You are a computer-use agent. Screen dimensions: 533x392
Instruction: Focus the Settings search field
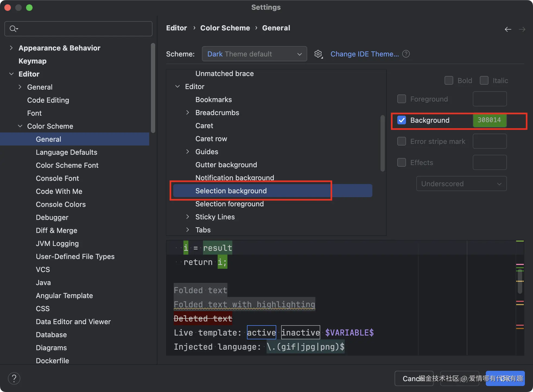(x=78, y=29)
